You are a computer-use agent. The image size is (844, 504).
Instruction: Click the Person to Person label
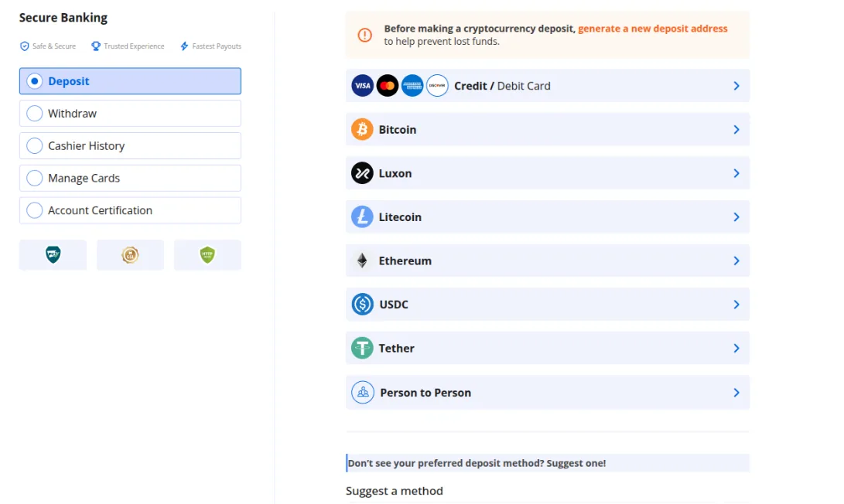point(425,393)
